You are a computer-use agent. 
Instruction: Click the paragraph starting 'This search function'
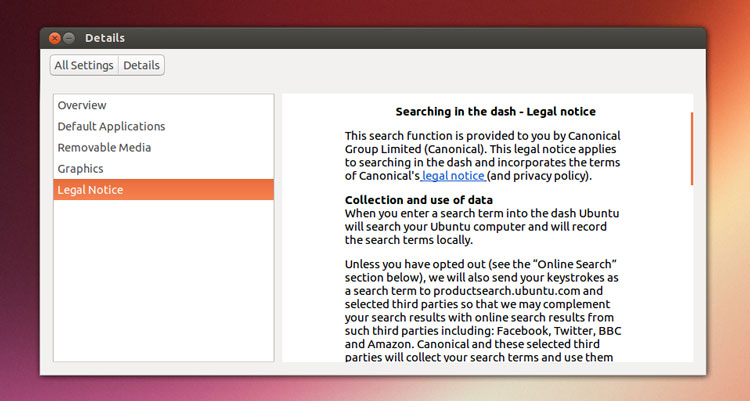(483, 155)
